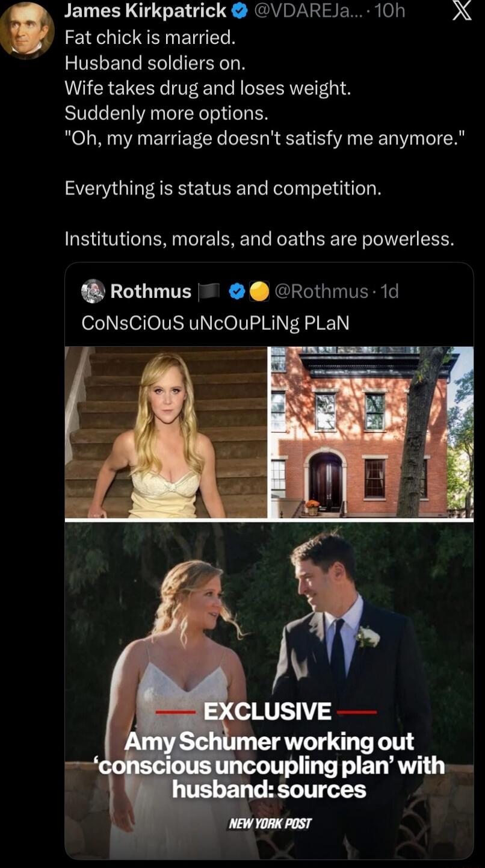Click the X logo at top right
485x868 pixels.
pyautogui.click(x=463, y=11)
